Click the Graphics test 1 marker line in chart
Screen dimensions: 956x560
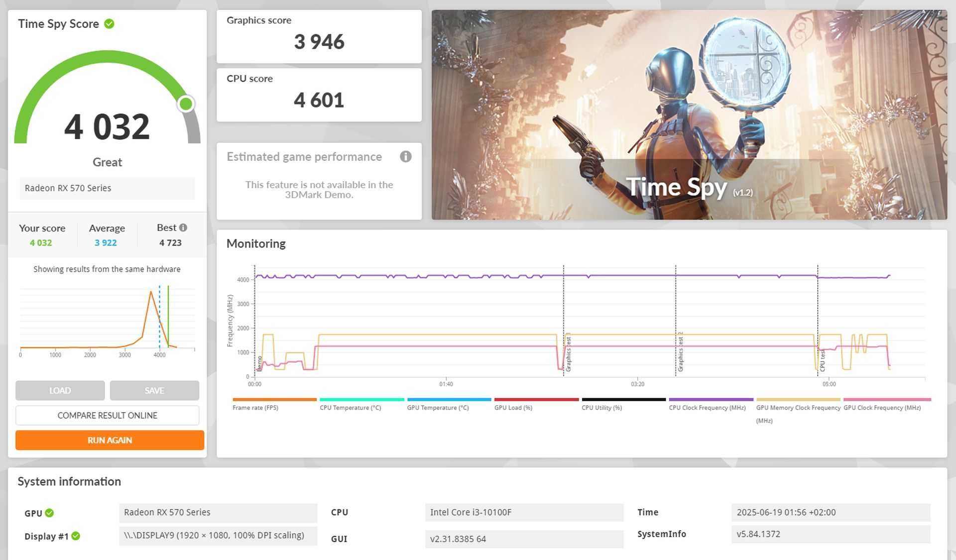564,321
